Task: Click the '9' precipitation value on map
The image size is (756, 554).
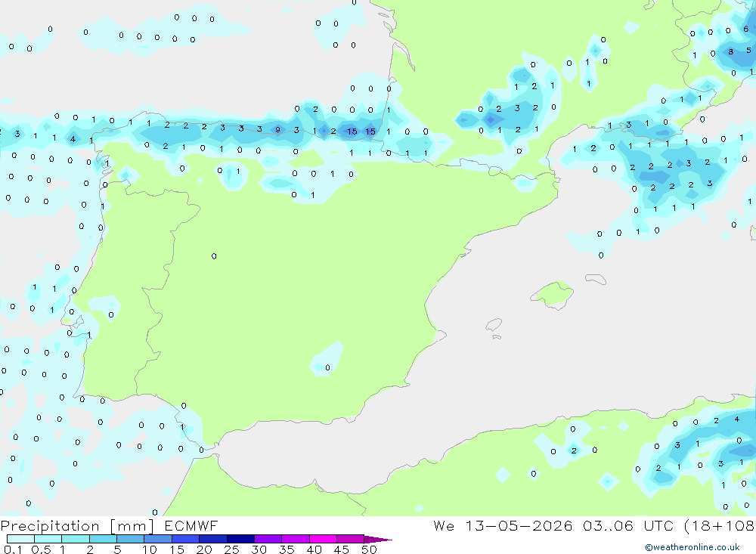Action: (277, 130)
